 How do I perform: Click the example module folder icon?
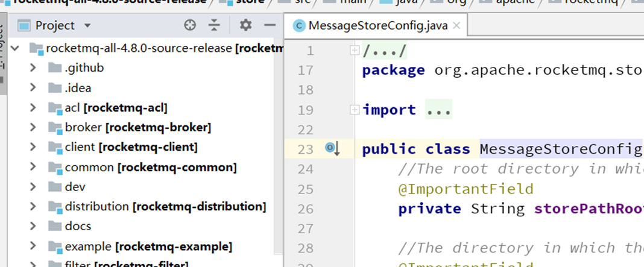[55, 247]
